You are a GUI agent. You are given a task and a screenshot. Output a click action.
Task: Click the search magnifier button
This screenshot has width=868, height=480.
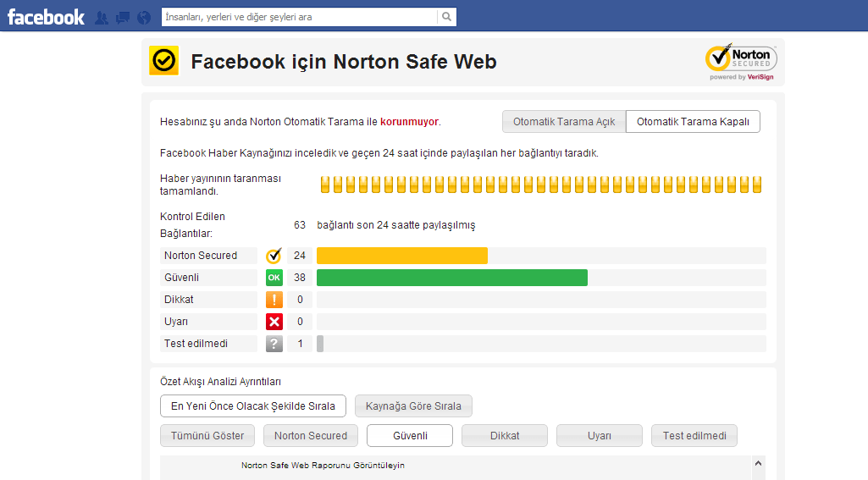tap(446, 17)
